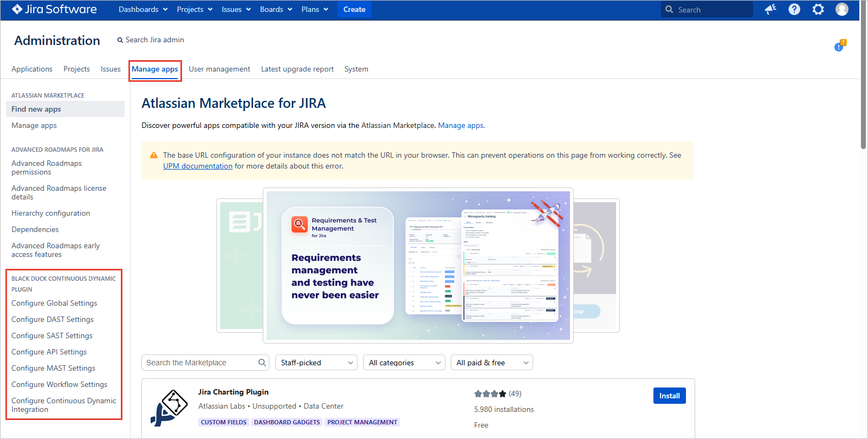Open the Administration gear icon
The width and height of the screenshot is (868, 439).
tap(818, 9)
